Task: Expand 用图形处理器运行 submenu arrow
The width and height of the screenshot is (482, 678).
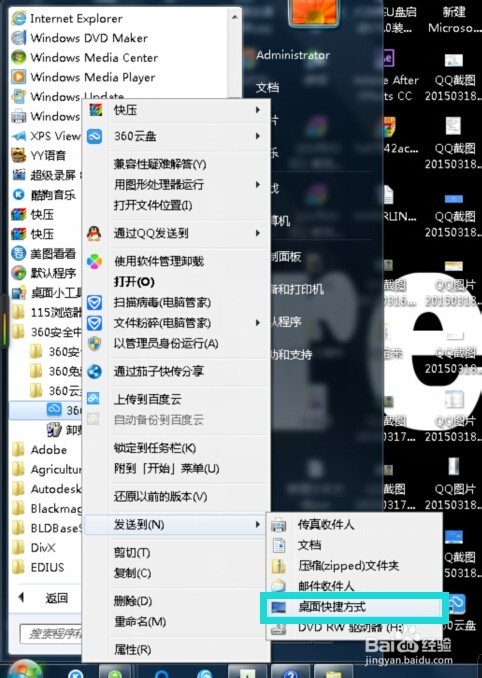Action: tap(258, 185)
